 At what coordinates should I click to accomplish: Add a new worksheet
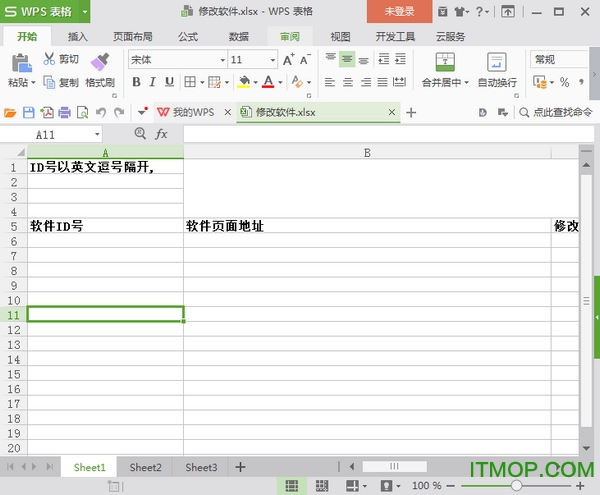coord(240,467)
